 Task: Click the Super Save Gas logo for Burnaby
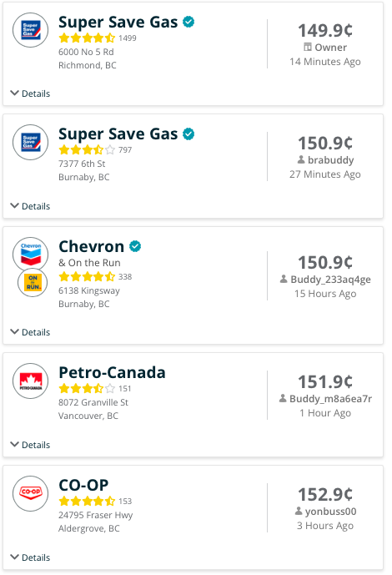[30, 142]
